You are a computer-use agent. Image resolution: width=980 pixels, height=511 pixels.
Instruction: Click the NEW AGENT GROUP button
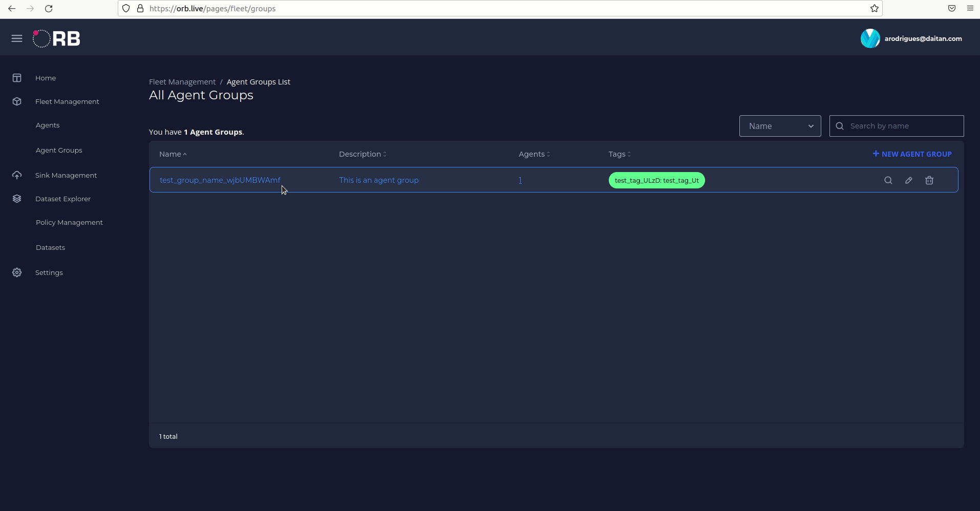[911, 154]
